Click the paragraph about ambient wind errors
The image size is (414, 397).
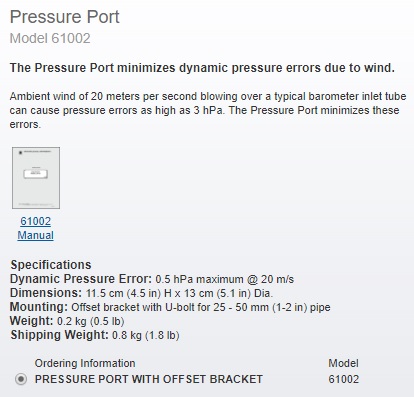click(x=208, y=110)
